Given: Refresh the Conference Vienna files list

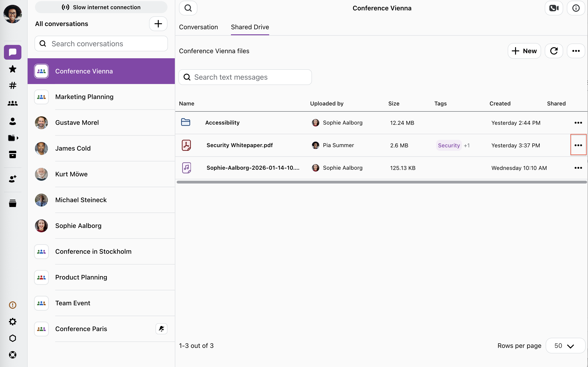Looking at the screenshot, I should (x=554, y=51).
